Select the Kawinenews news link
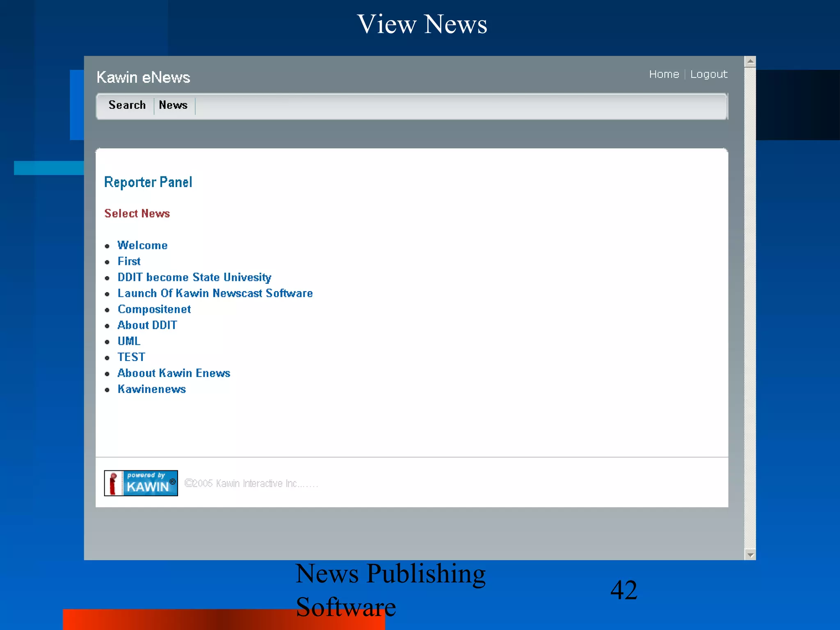The width and height of the screenshot is (840, 630). point(152,389)
